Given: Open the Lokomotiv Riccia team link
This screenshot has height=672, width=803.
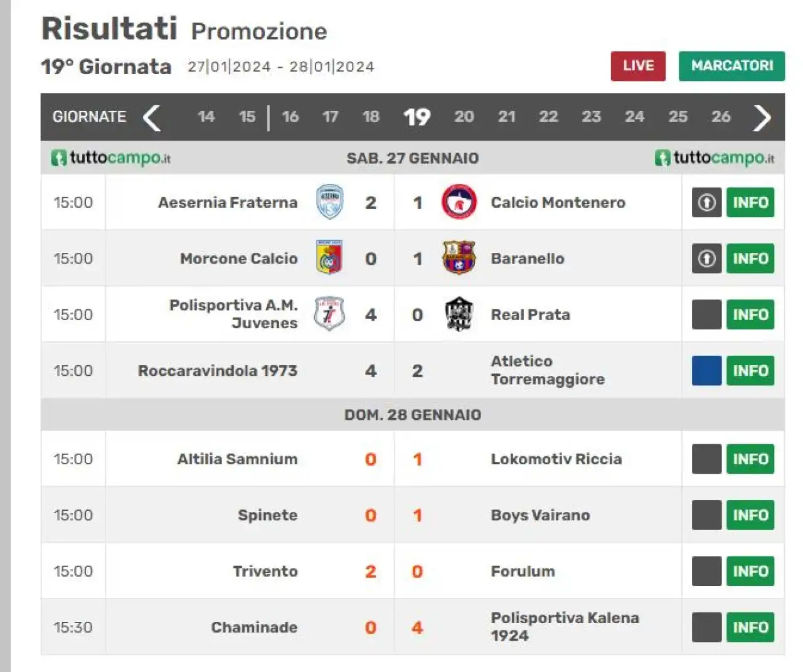Looking at the screenshot, I should point(556,459).
